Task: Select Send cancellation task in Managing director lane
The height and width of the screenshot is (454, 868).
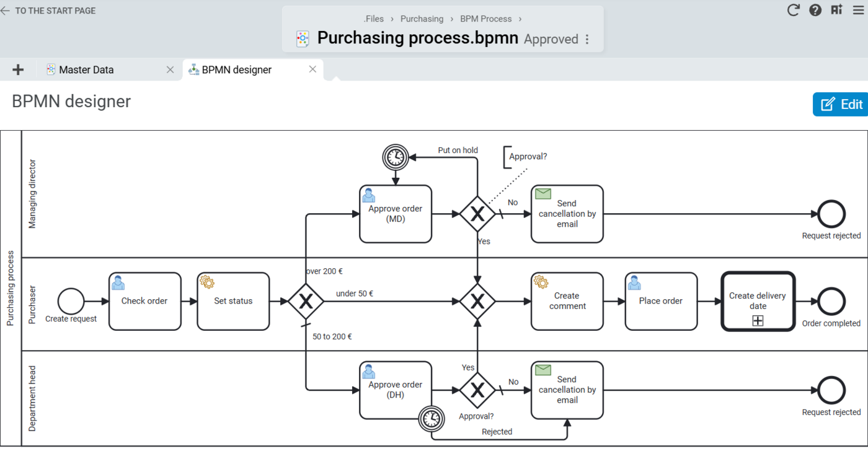Action: coord(567,214)
